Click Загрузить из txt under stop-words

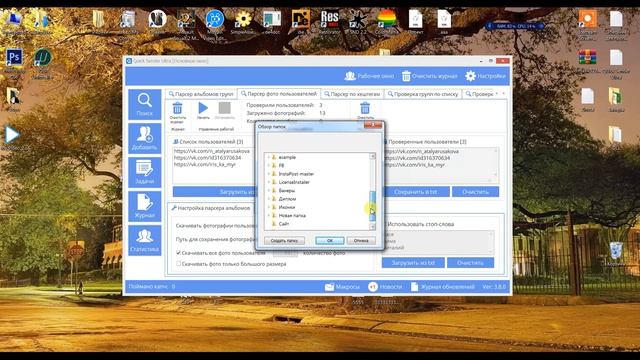pos(413,263)
